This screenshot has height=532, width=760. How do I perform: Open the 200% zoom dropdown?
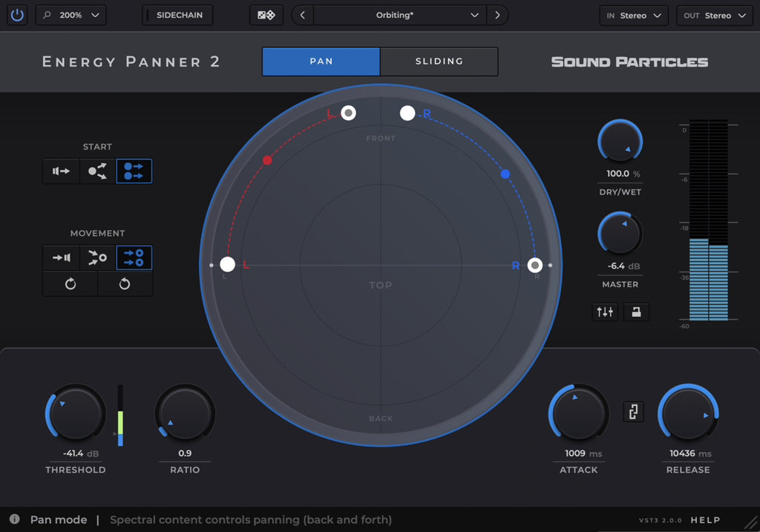[x=71, y=15]
